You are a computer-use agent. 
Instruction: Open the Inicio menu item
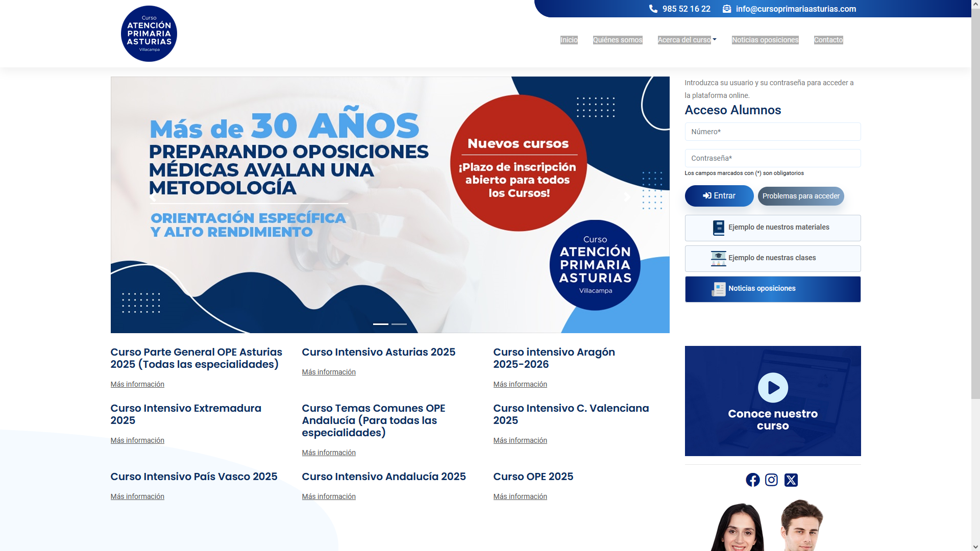tap(569, 40)
